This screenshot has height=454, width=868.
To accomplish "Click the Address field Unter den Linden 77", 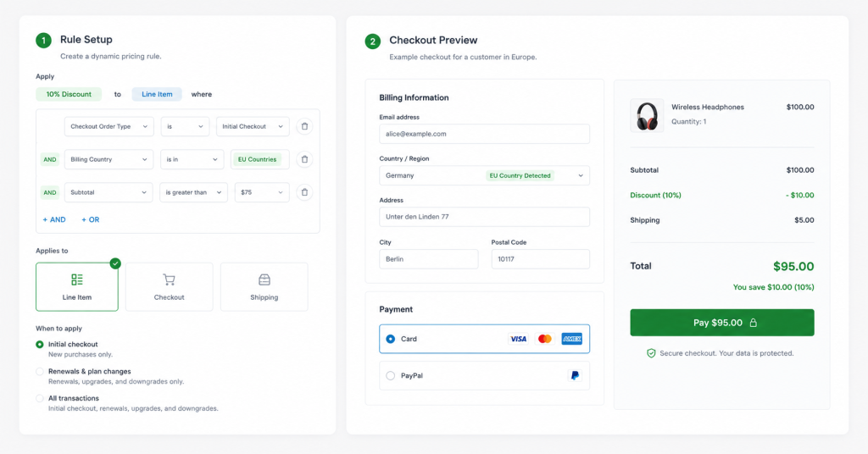I will [x=484, y=217].
